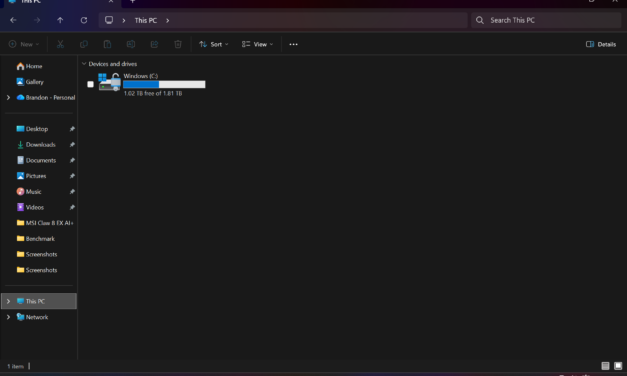Switch to large thumbnails layout icon
This screenshot has height=376, width=627.
pos(618,366)
